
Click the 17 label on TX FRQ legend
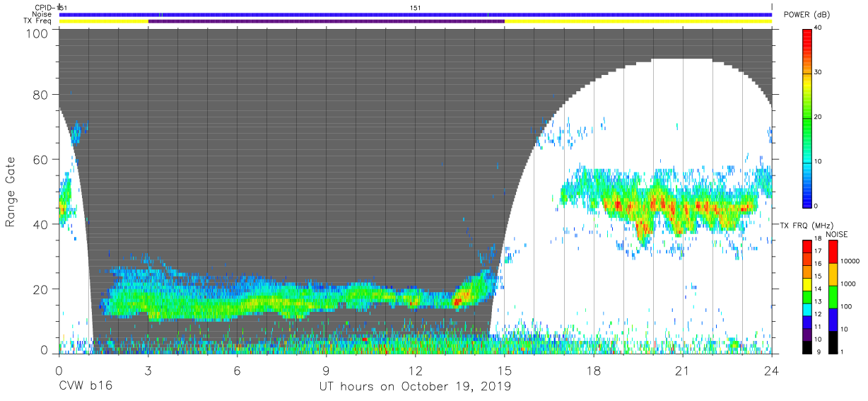[x=818, y=251]
